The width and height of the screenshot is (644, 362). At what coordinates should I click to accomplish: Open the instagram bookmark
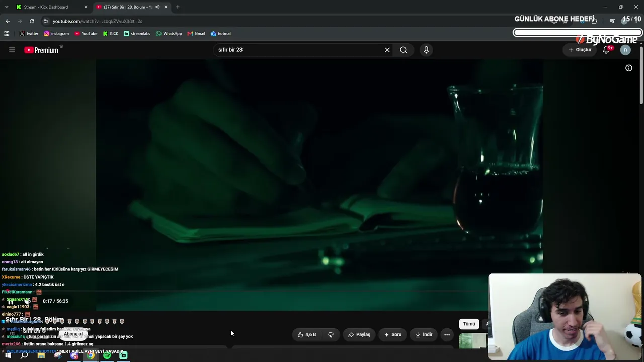click(x=56, y=34)
